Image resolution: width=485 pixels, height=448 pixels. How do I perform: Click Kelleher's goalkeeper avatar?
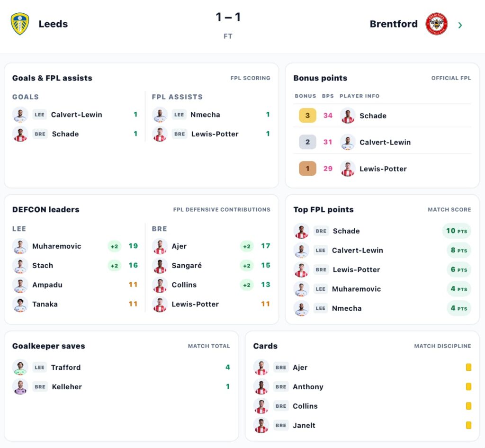(20, 387)
